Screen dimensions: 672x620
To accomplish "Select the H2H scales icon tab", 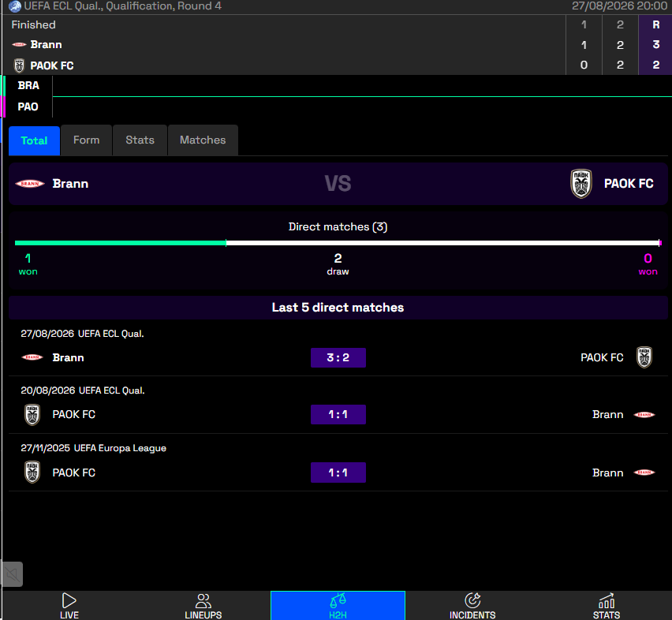I will (338, 606).
